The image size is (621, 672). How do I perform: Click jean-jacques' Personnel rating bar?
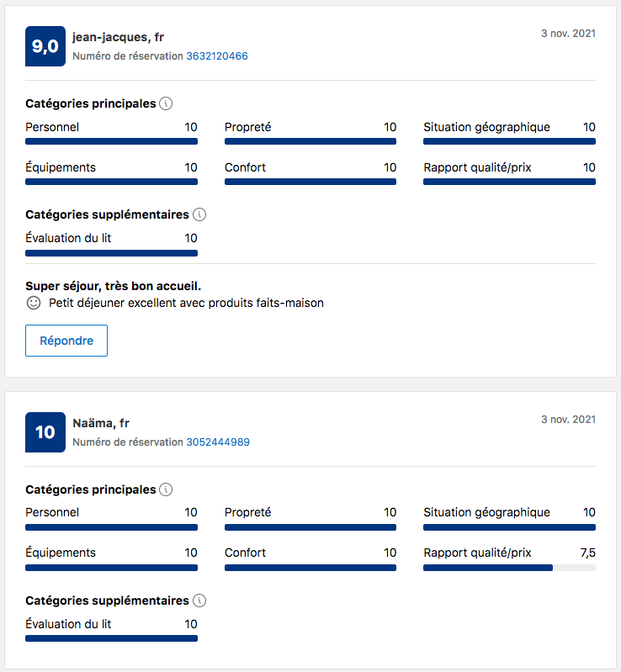coord(111,141)
